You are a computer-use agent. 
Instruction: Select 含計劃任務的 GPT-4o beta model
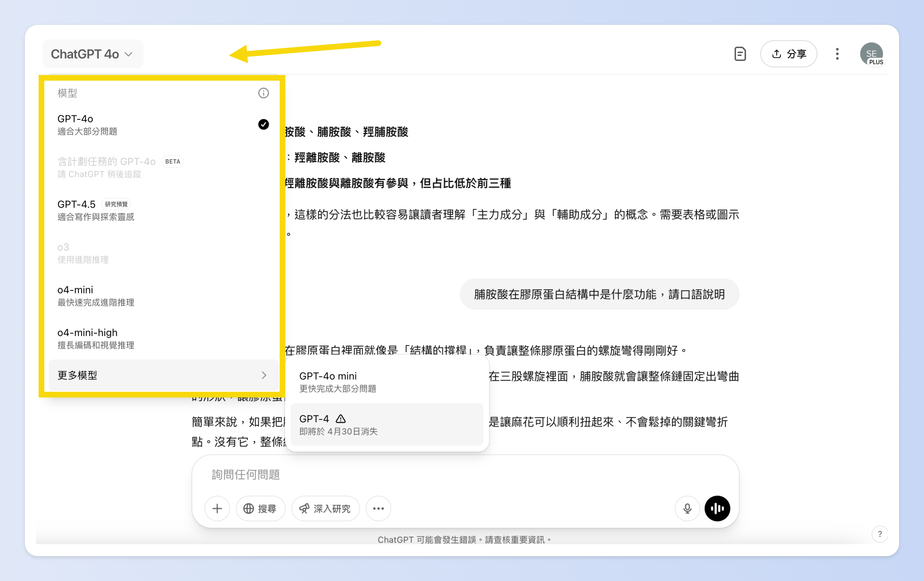[163, 167]
